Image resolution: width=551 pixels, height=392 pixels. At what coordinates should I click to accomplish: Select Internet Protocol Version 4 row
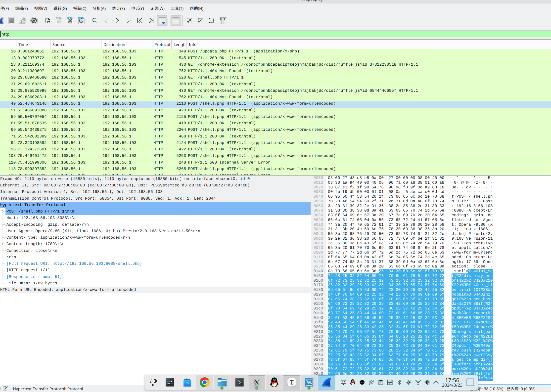tap(155, 192)
